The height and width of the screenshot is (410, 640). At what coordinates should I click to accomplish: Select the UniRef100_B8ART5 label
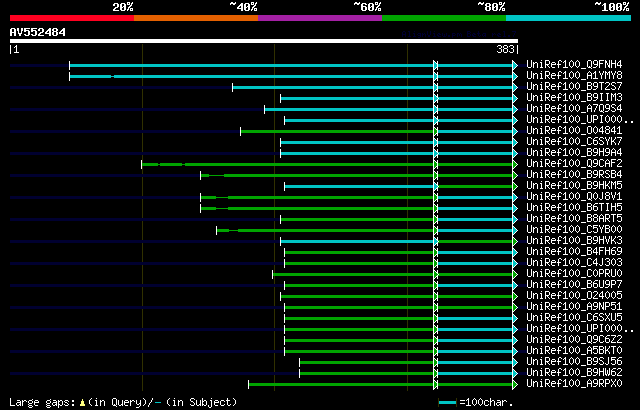(574, 219)
